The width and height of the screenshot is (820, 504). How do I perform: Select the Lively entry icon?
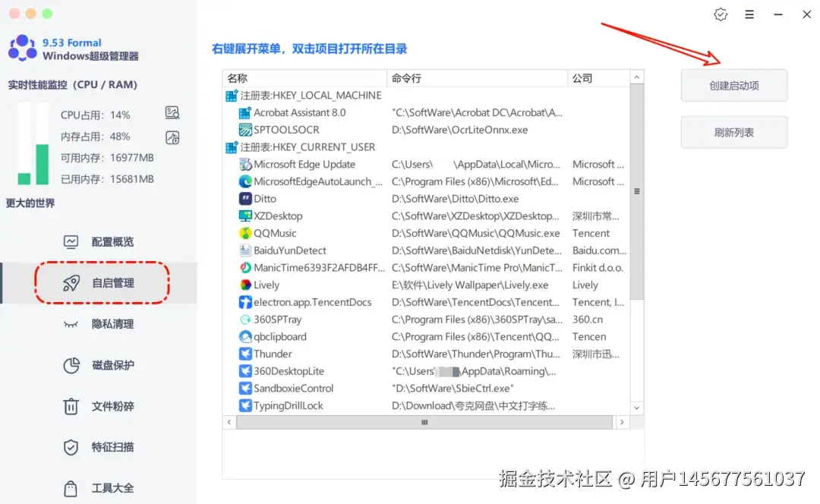244,285
